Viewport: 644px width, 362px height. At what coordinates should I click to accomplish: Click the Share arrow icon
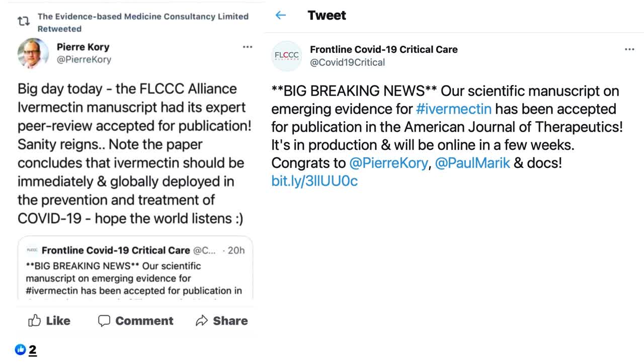(202, 321)
